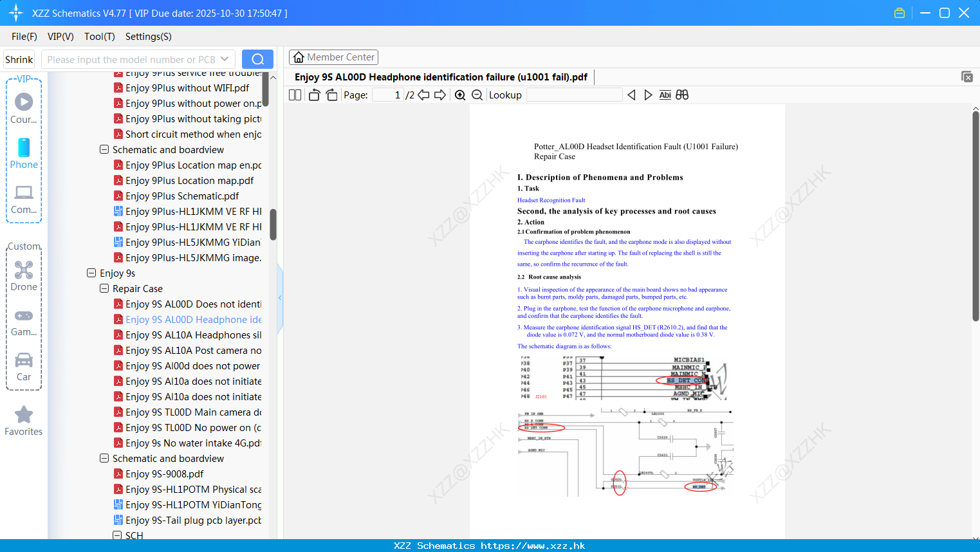
Task: Select the Phone category in sidebar
Action: [x=24, y=153]
